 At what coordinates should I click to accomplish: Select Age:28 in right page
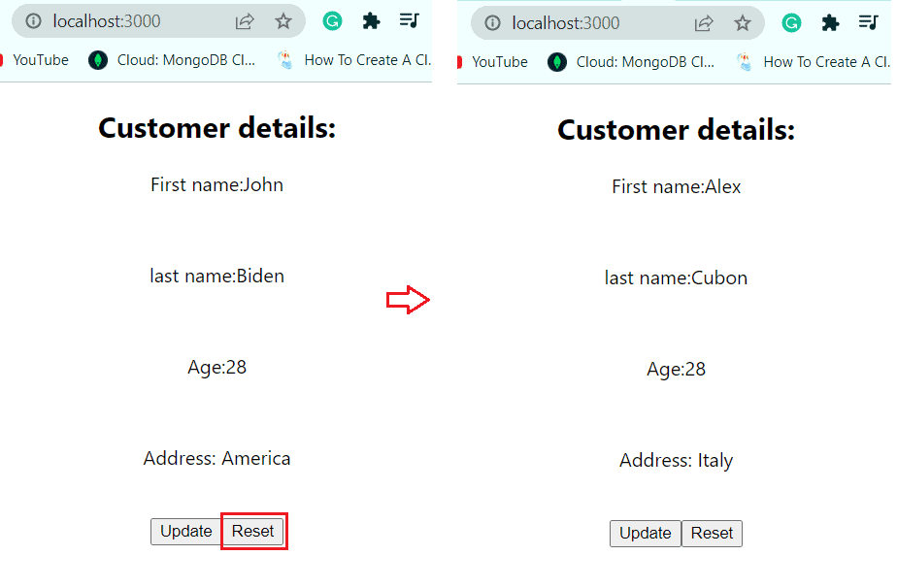click(x=677, y=369)
